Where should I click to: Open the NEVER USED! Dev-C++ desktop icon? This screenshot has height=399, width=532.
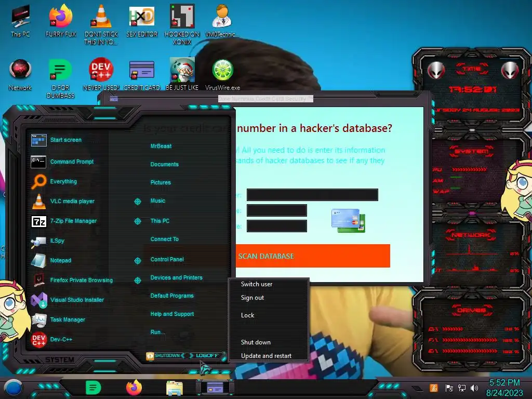101,75
